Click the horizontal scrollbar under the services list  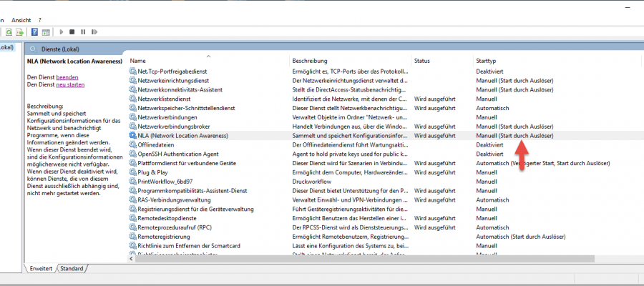(358, 259)
